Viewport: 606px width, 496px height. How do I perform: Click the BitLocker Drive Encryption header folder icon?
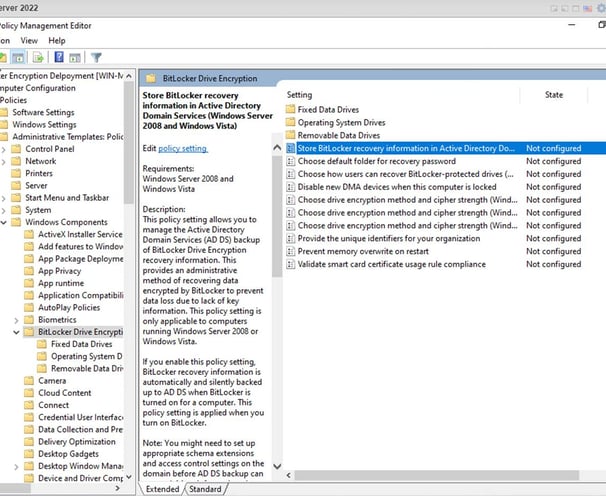151,78
